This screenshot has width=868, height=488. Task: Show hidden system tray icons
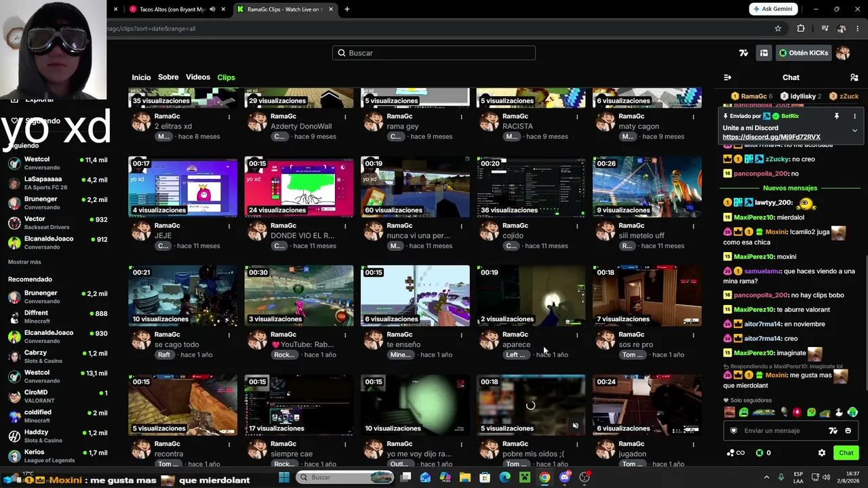coord(767,477)
